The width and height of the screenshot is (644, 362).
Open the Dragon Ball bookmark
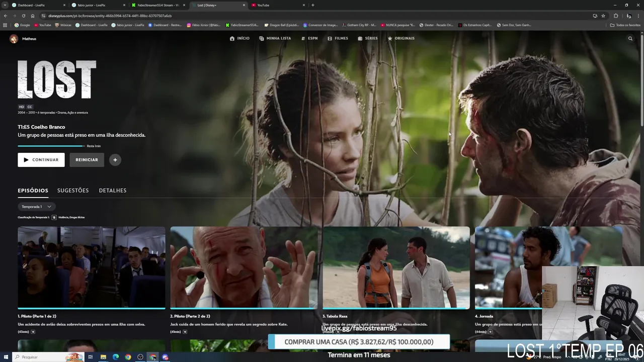pyautogui.click(x=281, y=25)
